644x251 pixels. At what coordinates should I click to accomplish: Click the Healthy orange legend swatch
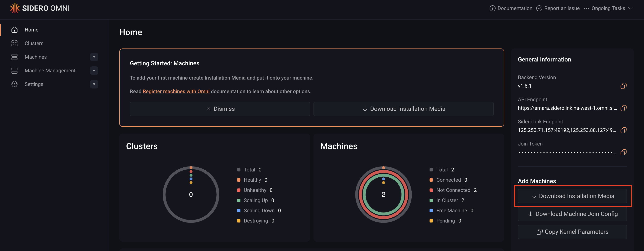[x=239, y=180]
